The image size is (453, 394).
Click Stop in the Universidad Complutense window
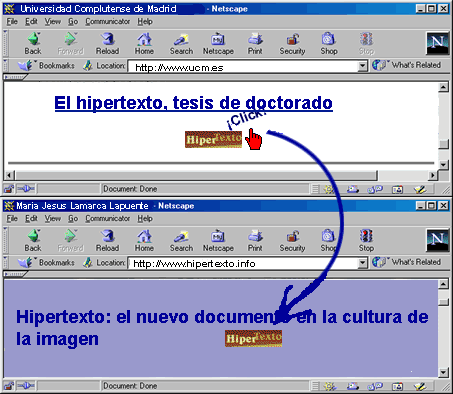pos(366,44)
